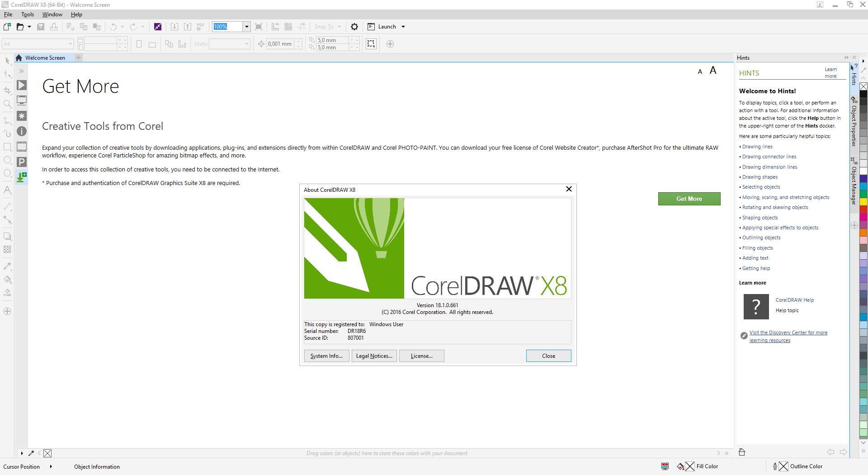Click the Full-Screen Preview icon
The image size is (868, 475).
(x=259, y=27)
